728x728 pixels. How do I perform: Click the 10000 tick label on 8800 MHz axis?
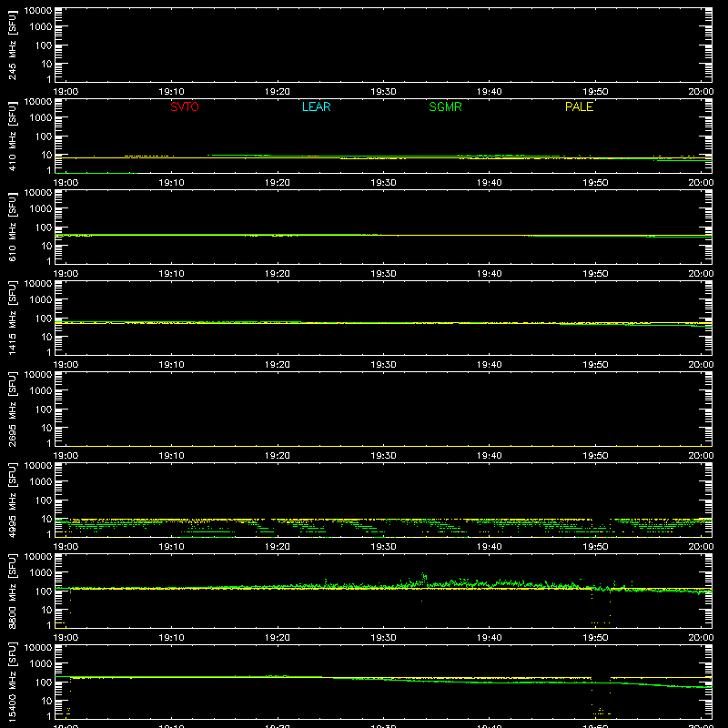pyautogui.click(x=38, y=557)
